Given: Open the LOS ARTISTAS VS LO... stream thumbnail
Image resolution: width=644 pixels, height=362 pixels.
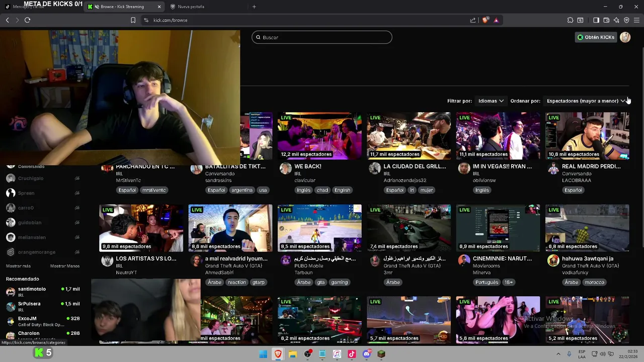Looking at the screenshot, I should (141, 228).
